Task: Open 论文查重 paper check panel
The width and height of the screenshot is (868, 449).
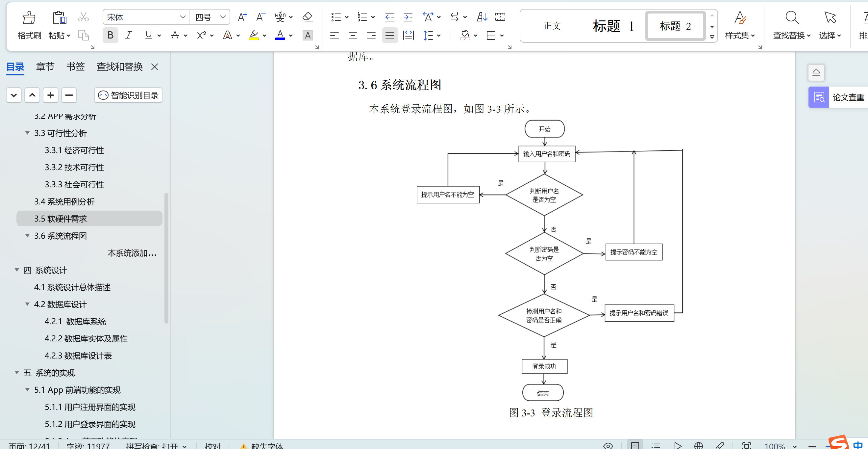Action: [x=838, y=97]
